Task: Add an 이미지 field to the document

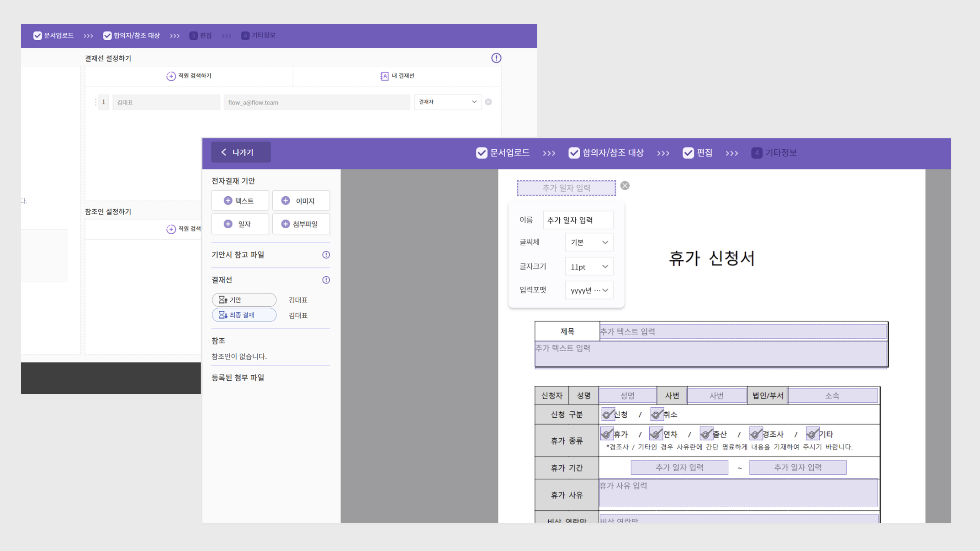Action: [x=301, y=201]
